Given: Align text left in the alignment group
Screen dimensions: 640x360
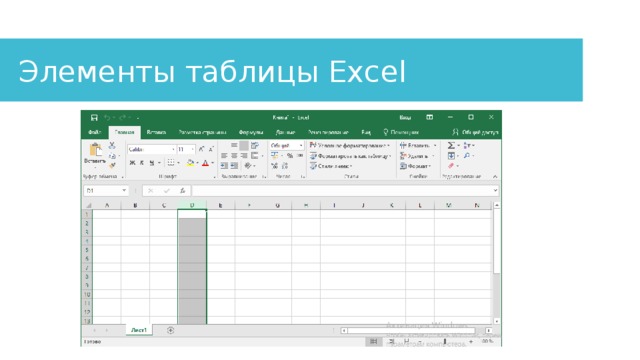Looking at the screenshot, I should [224, 156].
